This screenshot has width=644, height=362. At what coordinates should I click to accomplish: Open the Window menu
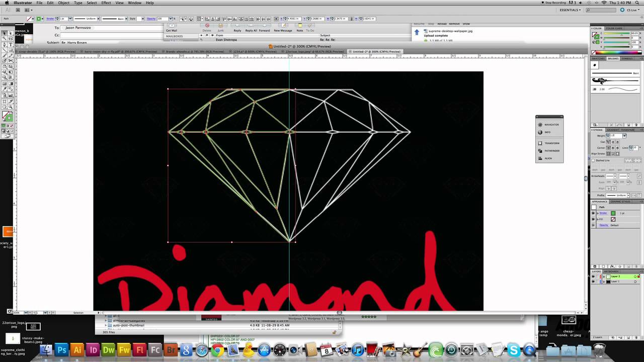point(134,3)
